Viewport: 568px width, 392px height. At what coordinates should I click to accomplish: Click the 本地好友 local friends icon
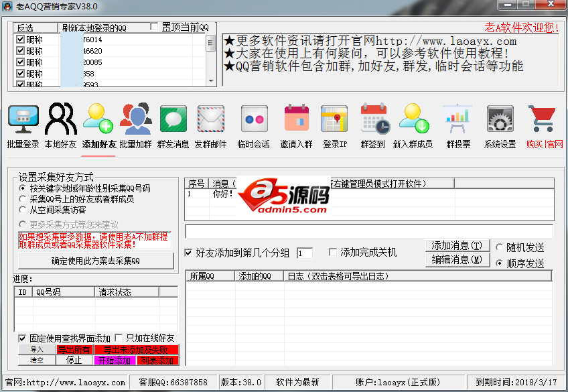[61, 121]
